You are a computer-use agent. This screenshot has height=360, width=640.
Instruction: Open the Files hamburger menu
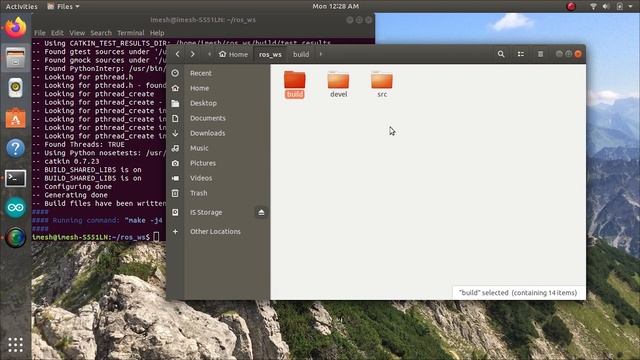pyautogui.click(x=540, y=54)
